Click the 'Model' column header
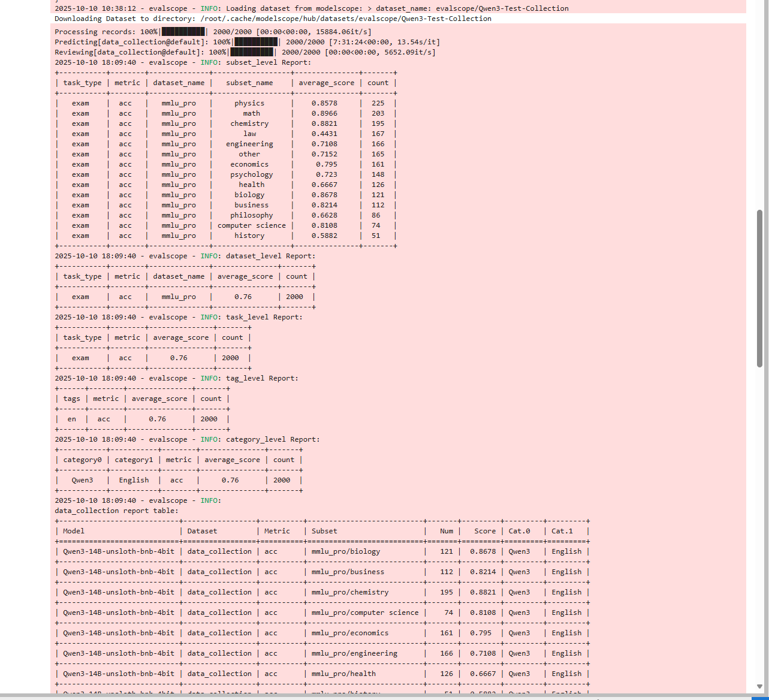Screen dimensions: 769x700 tap(74, 531)
